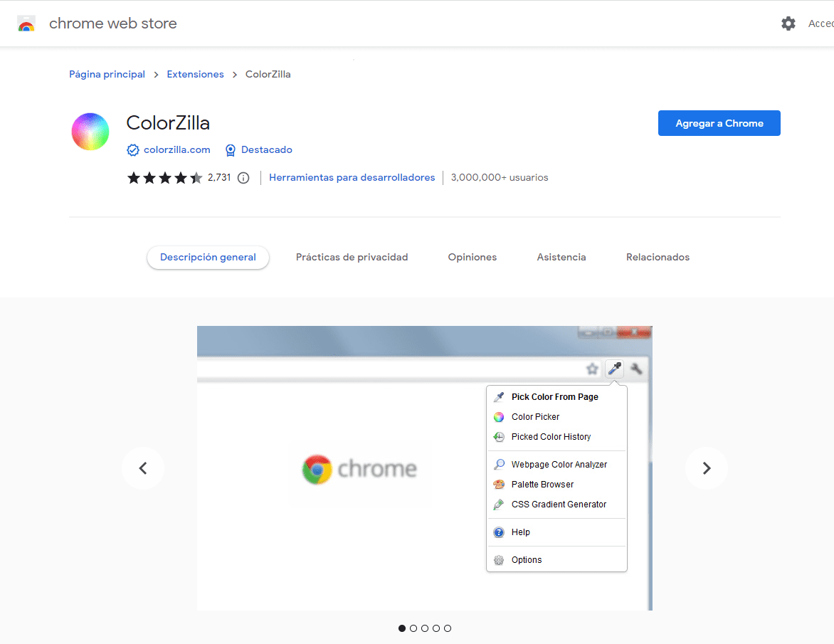Click the Destacado award ribbon icon
Image resolution: width=834 pixels, height=644 pixels.
point(231,150)
